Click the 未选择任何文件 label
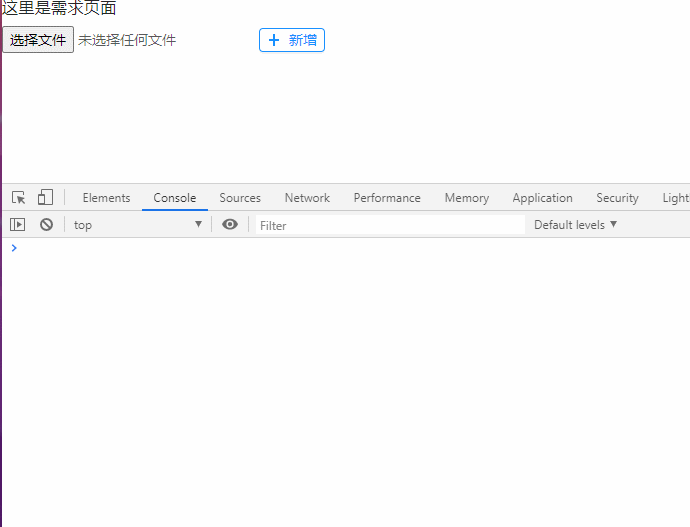Viewport: 690px width, 527px height. pyautogui.click(x=127, y=40)
